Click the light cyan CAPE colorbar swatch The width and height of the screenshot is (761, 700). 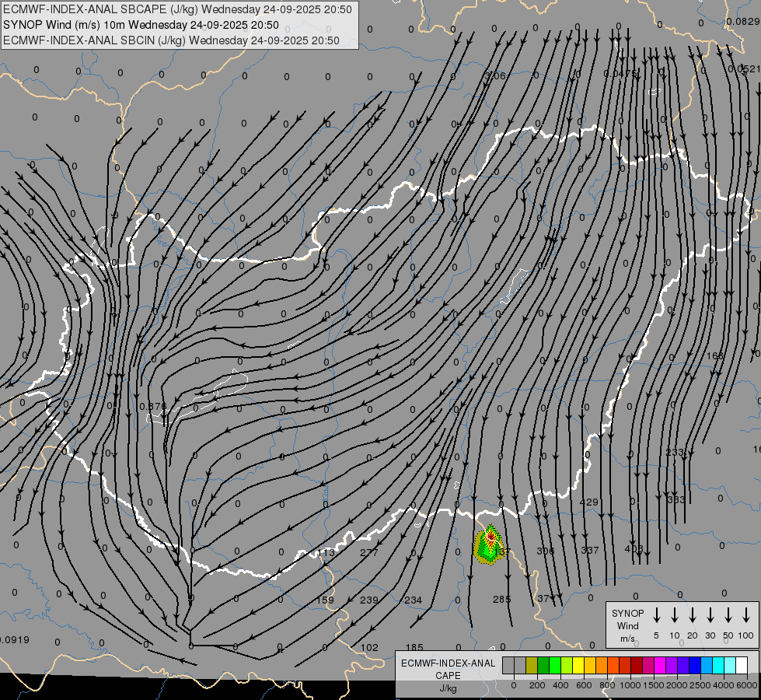click(730, 665)
